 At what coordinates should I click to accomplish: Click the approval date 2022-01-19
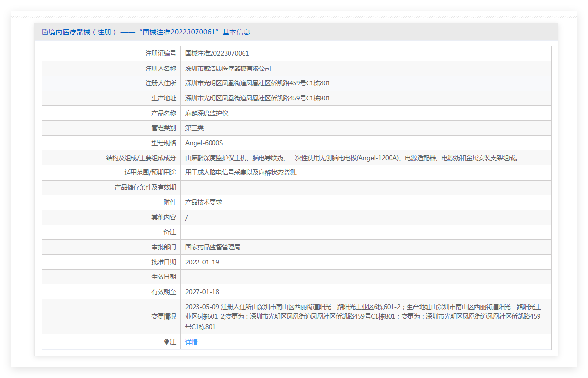pyautogui.click(x=202, y=262)
